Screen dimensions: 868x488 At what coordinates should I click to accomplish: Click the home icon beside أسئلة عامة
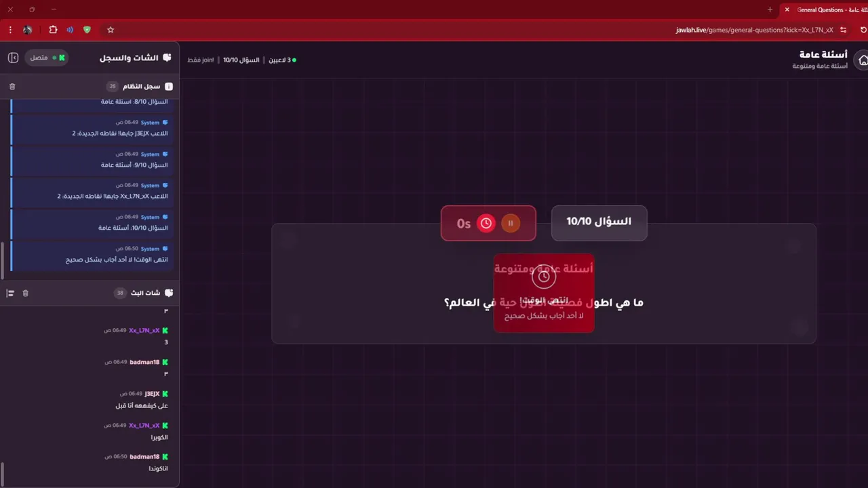862,60
